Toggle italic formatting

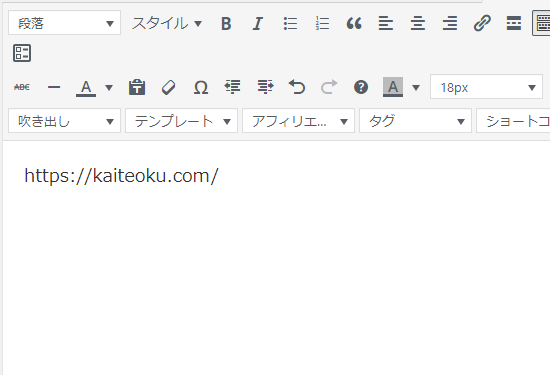[258, 24]
